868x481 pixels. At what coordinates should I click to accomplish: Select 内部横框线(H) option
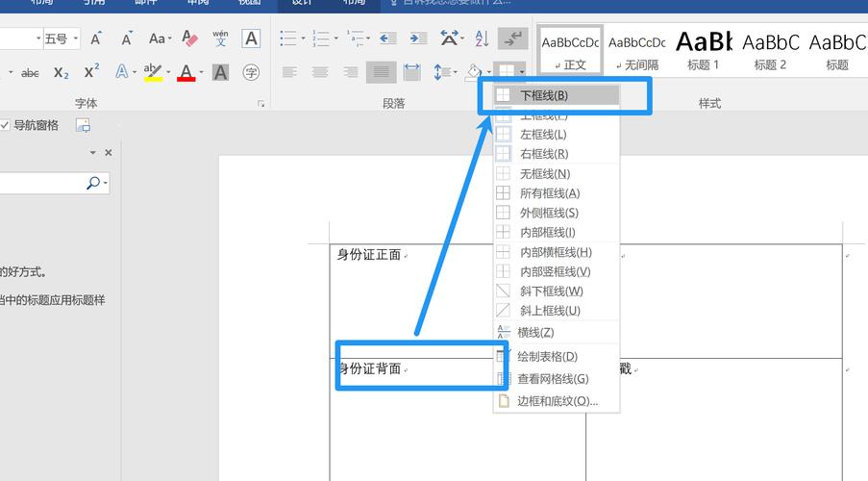[x=557, y=252]
